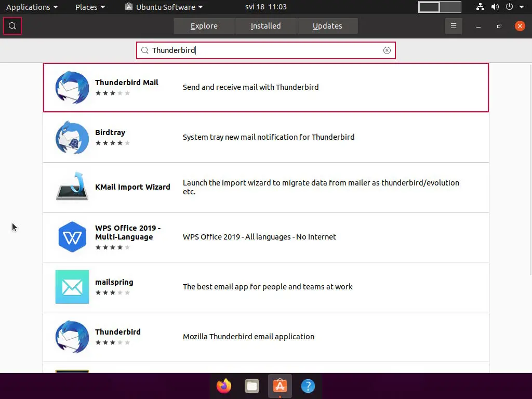Click the Birdtray app icon

[x=72, y=137]
